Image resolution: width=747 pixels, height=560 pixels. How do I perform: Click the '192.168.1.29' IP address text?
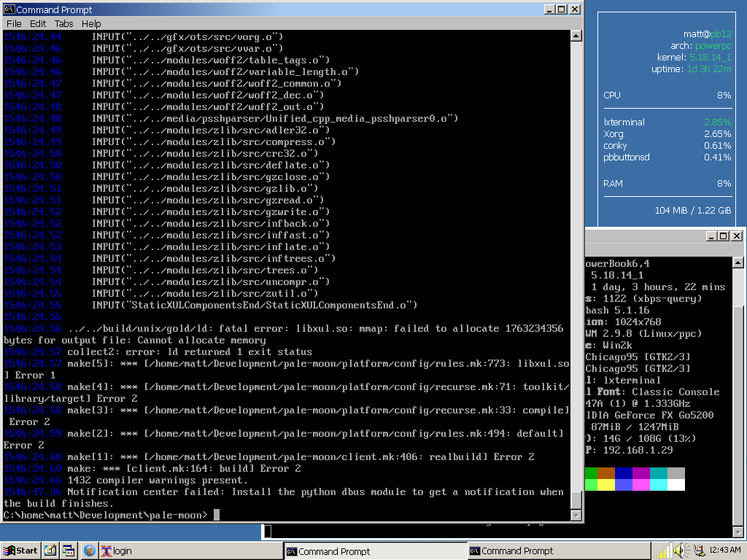click(x=638, y=450)
